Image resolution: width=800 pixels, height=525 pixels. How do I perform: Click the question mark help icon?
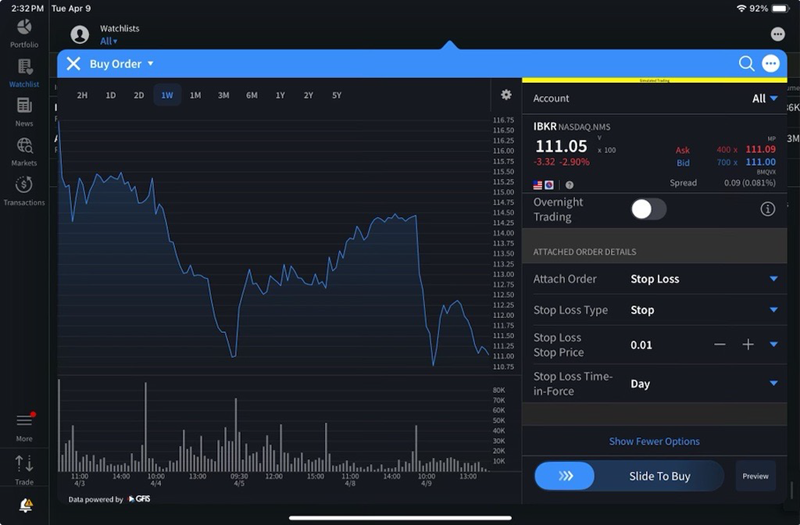(x=569, y=185)
